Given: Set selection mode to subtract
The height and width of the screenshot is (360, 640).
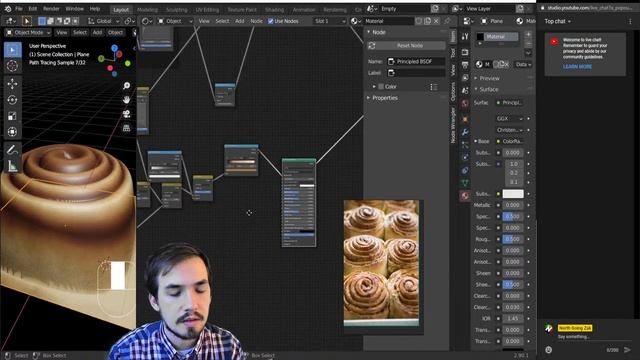Looking at the screenshot, I should tap(59, 21).
